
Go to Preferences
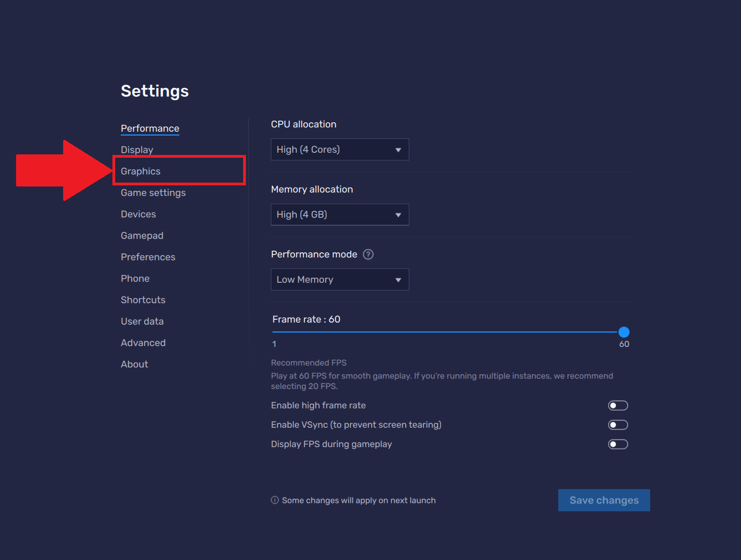[x=148, y=257]
